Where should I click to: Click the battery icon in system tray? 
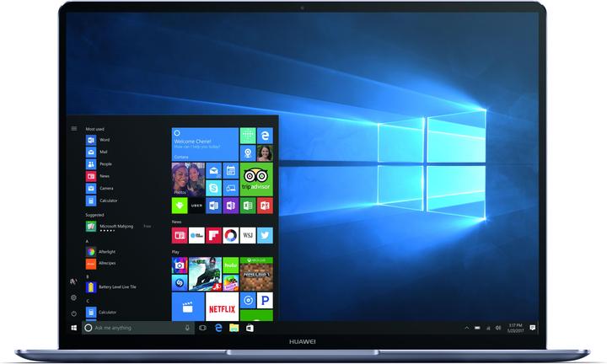[x=477, y=328]
